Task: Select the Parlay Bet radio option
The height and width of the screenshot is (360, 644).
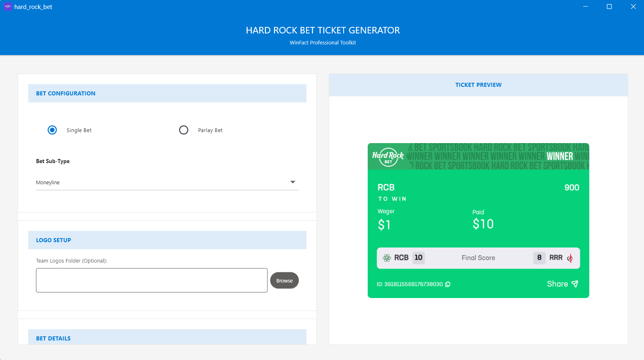Action: [x=184, y=130]
